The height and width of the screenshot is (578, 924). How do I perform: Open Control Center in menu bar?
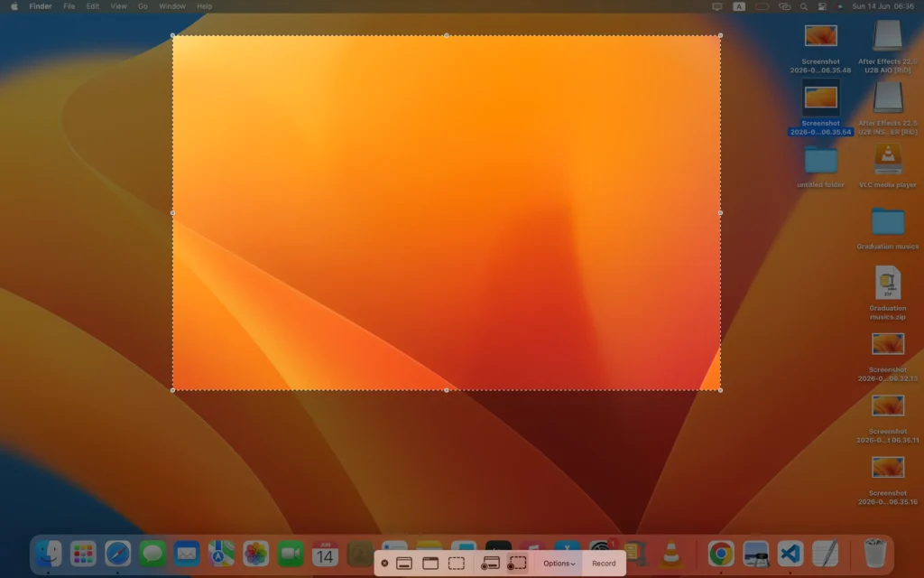(x=822, y=6)
